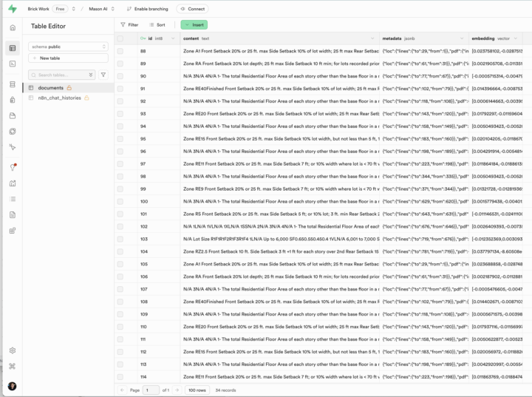
Task: Click metadata cell of row 89
Action: (424, 64)
